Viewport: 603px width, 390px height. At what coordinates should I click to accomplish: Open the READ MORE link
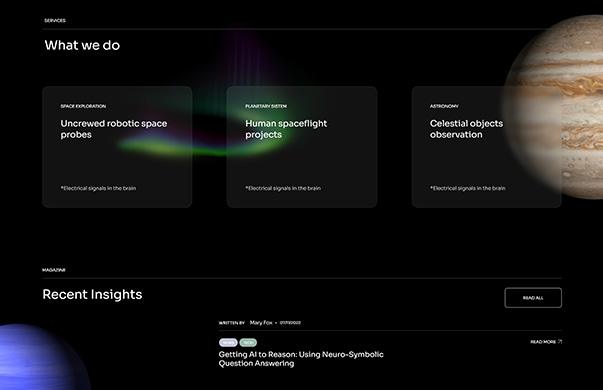pos(546,342)
